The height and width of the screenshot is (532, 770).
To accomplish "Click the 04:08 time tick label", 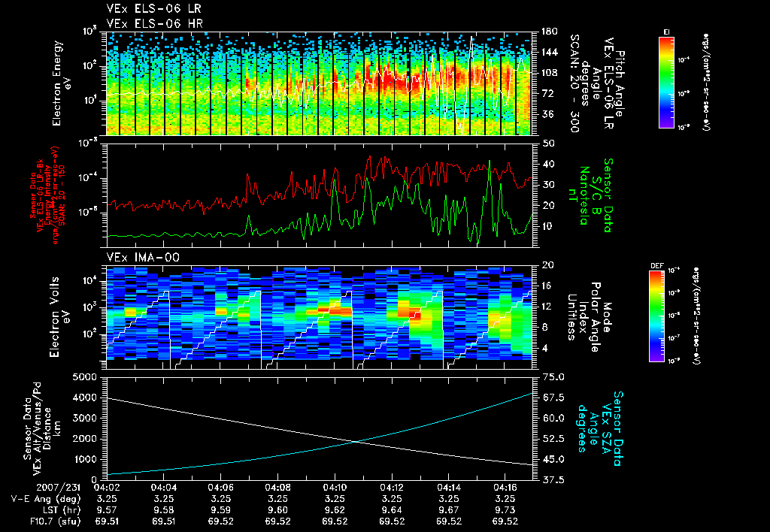I will pyautogui.click(x=277, y=488).
